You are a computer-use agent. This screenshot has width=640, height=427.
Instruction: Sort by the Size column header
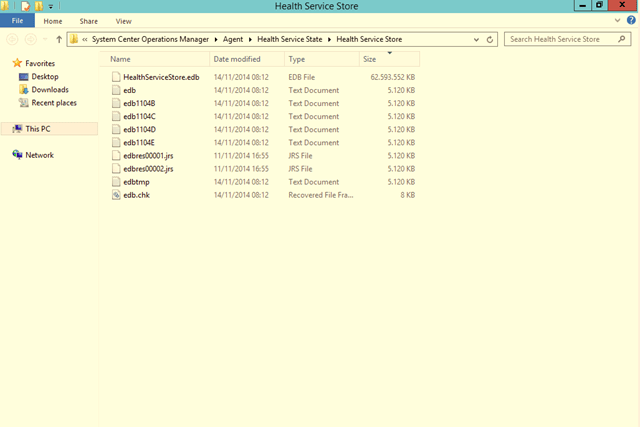pos(389,59)
